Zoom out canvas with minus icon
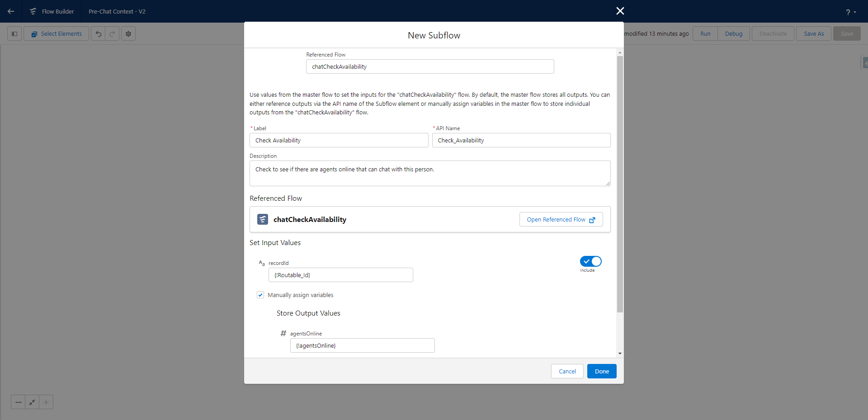This screenshot has width=868, height=420. pos(18,402)
